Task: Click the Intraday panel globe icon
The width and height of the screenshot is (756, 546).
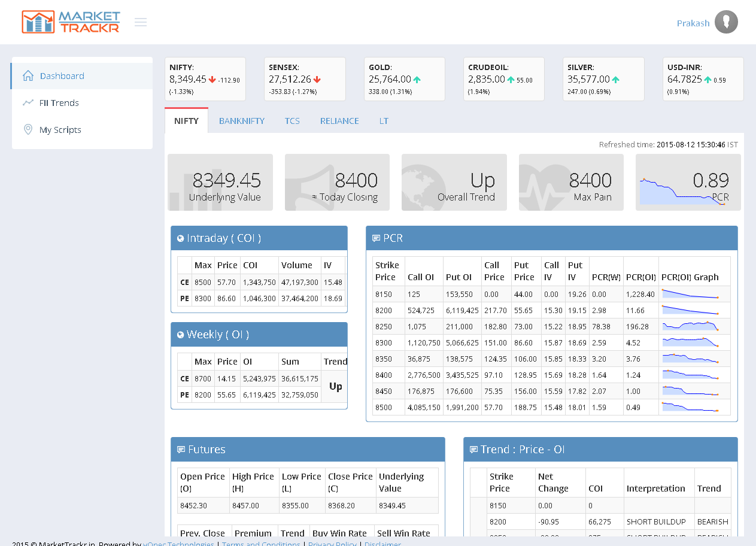Action: pyautogui.click(x=180, y=239)
